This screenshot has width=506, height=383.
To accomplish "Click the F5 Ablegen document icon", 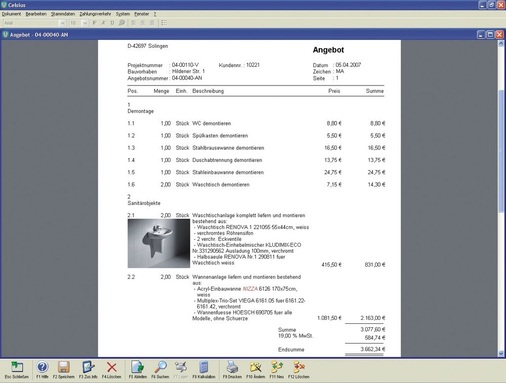I will (137, 367).
